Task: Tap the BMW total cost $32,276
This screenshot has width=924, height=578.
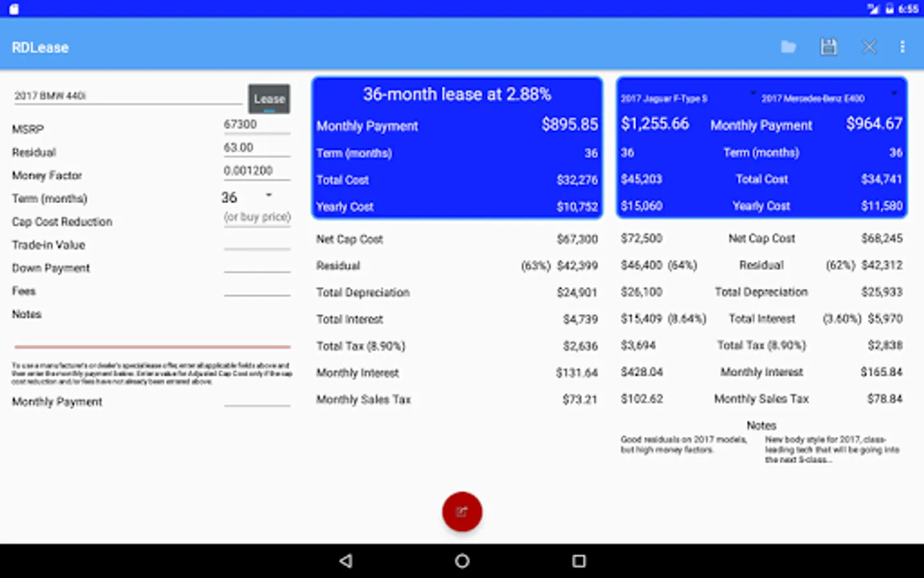Action: pyautogui.click(x=577, y=180)
